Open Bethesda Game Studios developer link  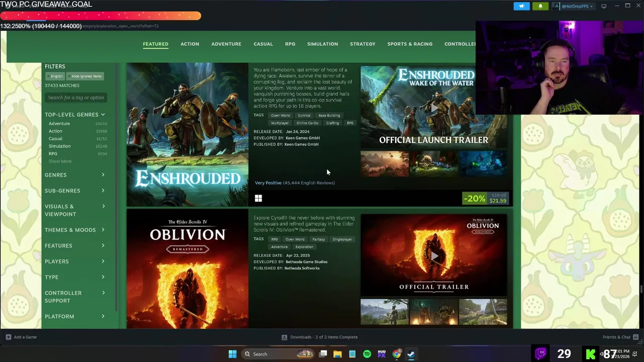pos(306,261)
